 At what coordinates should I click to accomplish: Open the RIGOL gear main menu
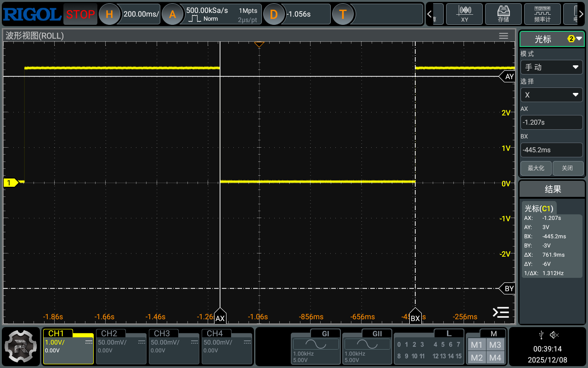tap(21, 346)
